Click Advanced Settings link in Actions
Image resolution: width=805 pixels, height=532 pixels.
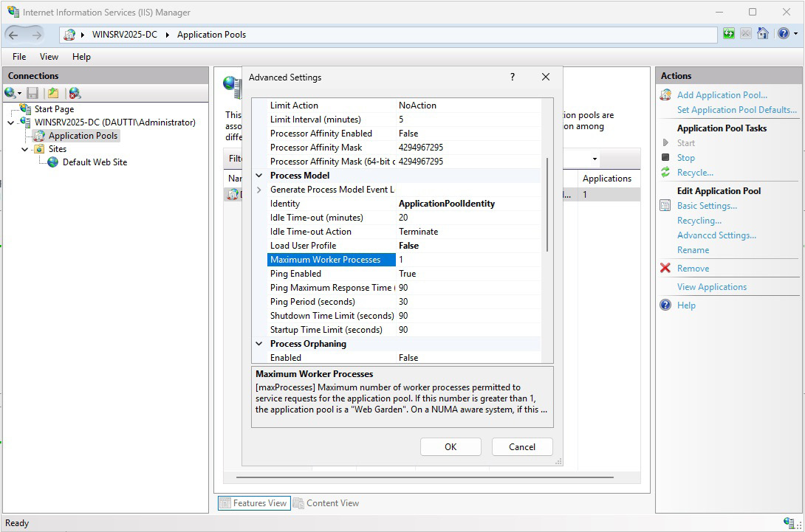tap(716, 235)
